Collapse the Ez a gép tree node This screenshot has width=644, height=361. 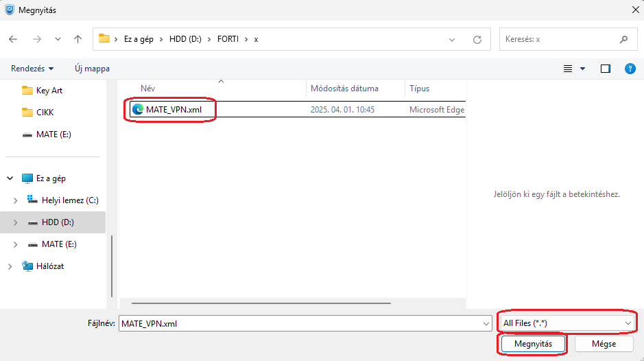pos(10,178)
